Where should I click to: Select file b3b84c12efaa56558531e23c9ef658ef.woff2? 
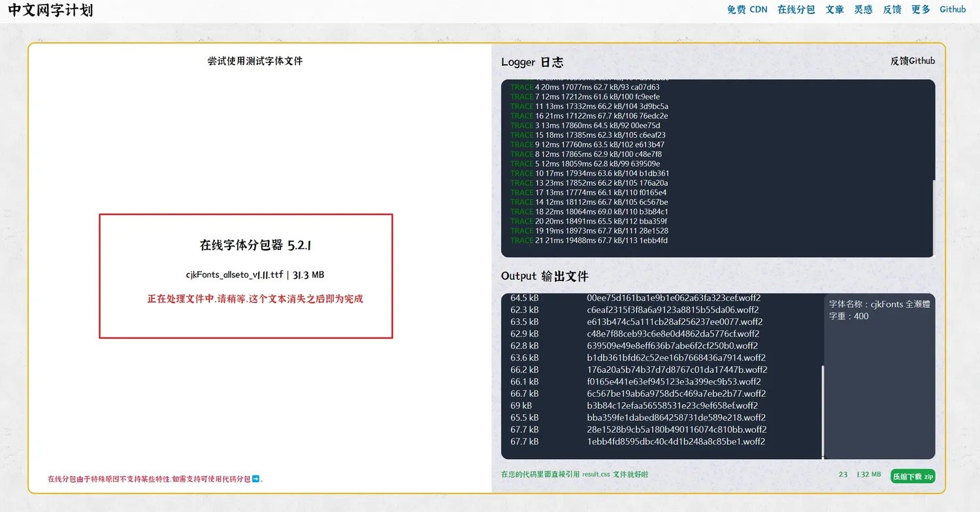(x=672, y=406)
